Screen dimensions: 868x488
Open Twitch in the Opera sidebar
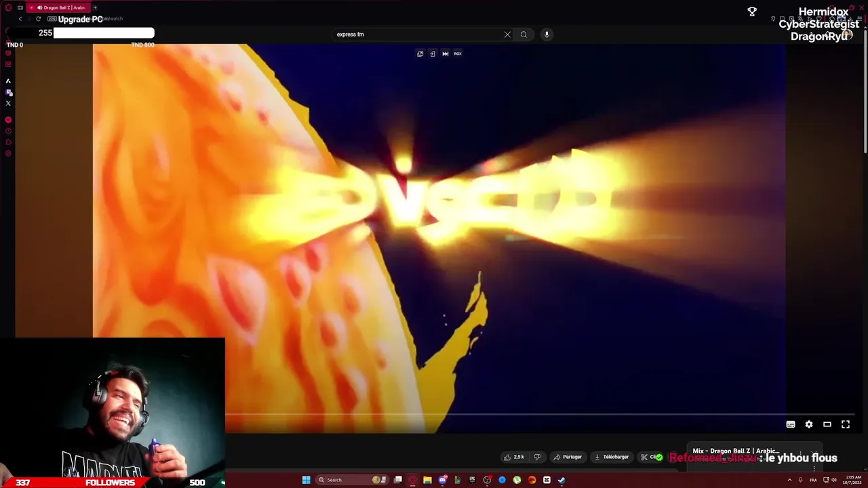click(8, 92)
